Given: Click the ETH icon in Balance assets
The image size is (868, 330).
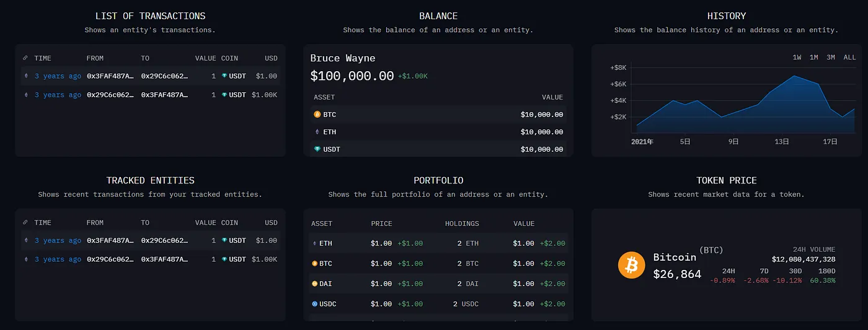Looking at the screenshot, I should point(317,132).
